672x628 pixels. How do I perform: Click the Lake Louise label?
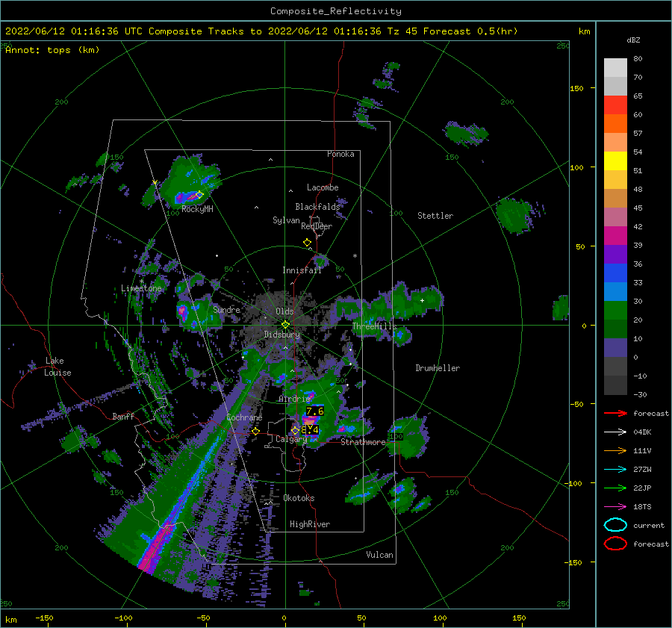(57, 367)
